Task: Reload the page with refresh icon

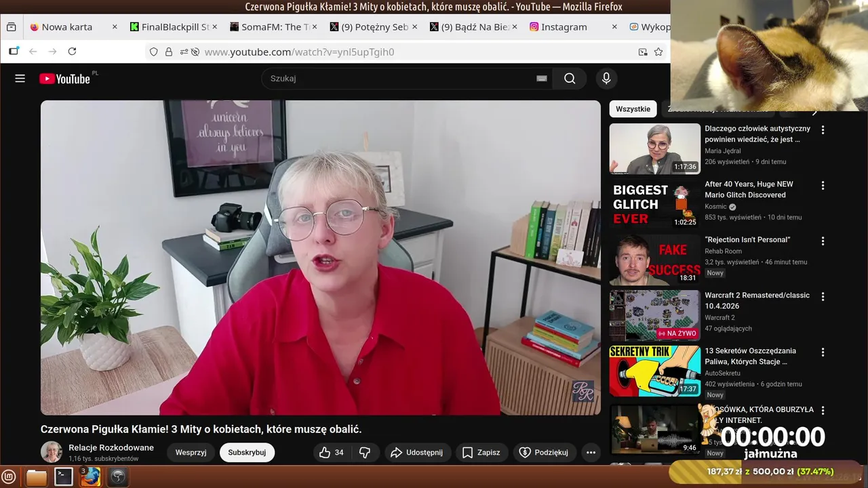Action: pyautogui.click(x=72, y=52)
